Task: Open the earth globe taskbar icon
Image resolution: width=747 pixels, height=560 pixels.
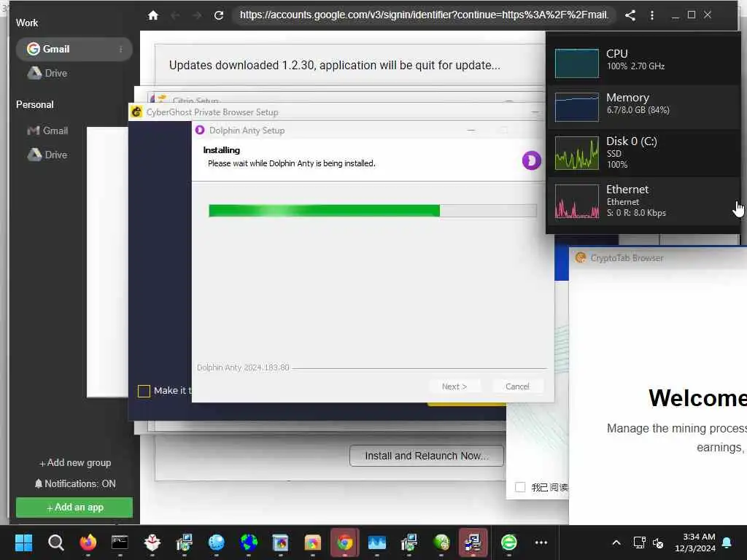Action: click(x=249, y=542)
